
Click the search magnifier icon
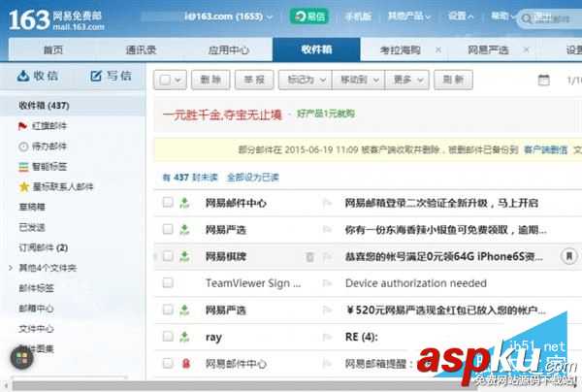point(527,18)
